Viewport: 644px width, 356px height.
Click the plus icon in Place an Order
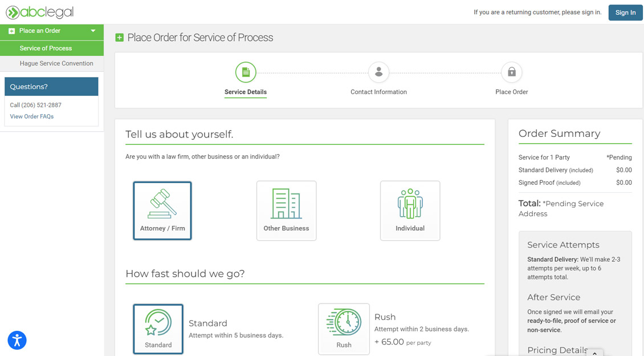point(11,31)
